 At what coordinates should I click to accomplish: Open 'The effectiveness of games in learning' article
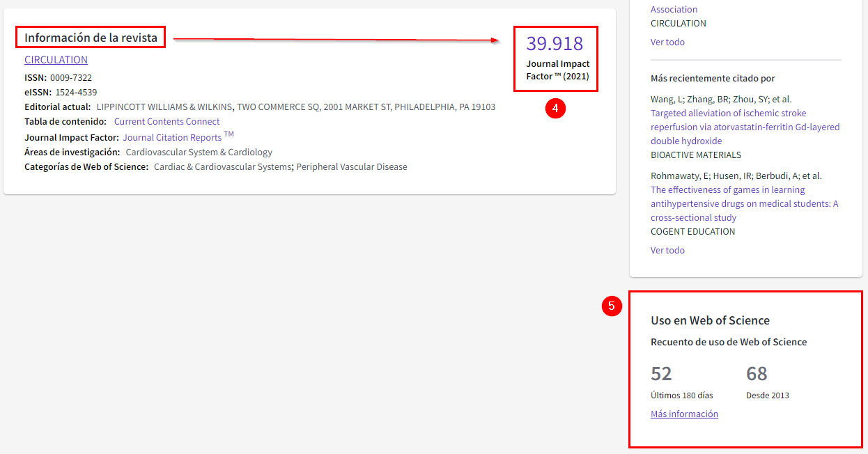click(744, 203)
